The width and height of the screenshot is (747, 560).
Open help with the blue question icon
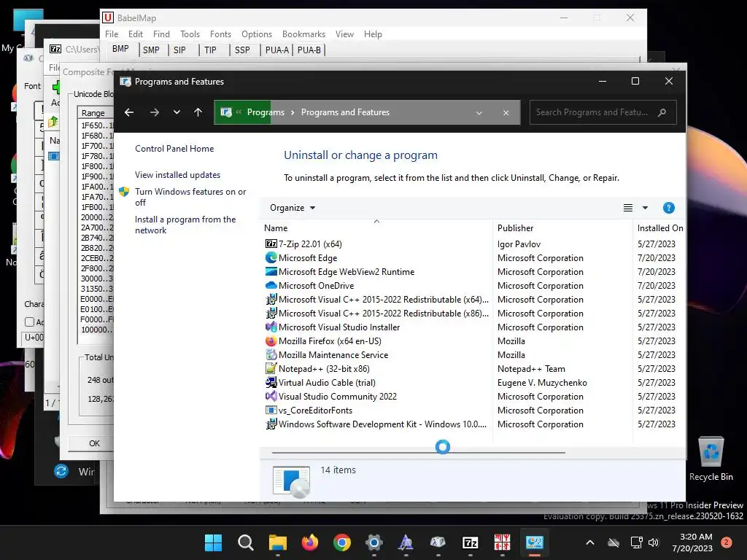[668, 208]
